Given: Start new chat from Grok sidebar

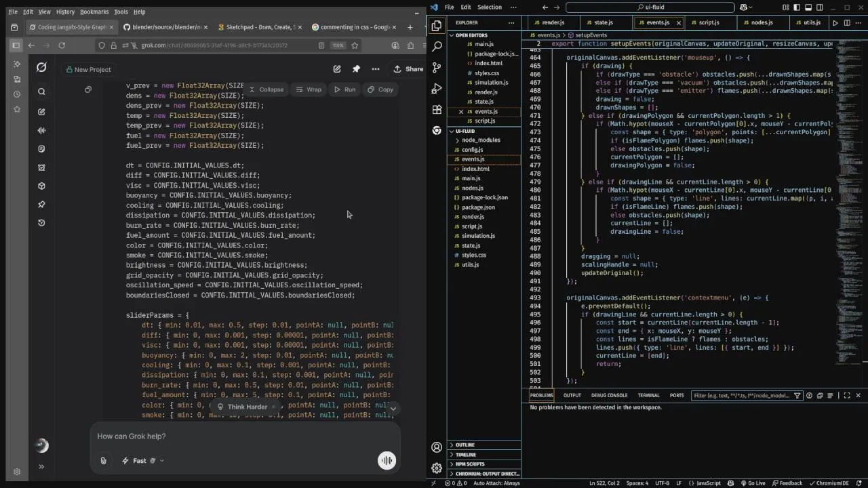Looking at the screenshot, I should click(x=41, y=111).
